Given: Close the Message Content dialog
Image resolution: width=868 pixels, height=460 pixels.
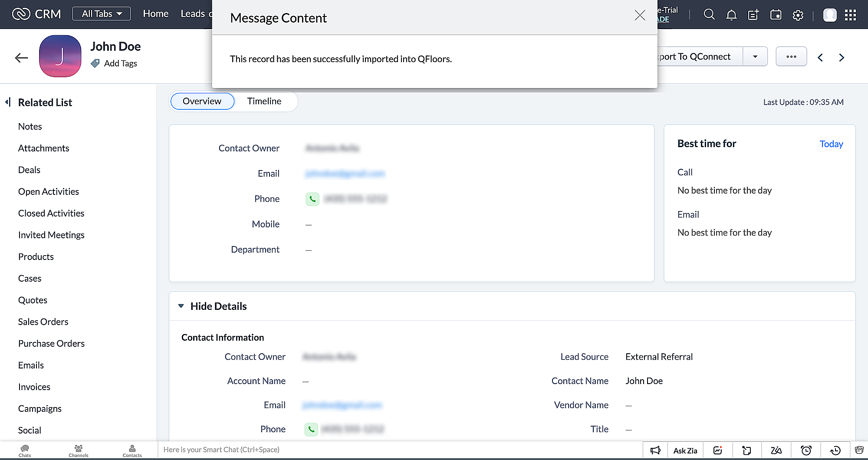Looking at the screenshot, I should (640, 16).
